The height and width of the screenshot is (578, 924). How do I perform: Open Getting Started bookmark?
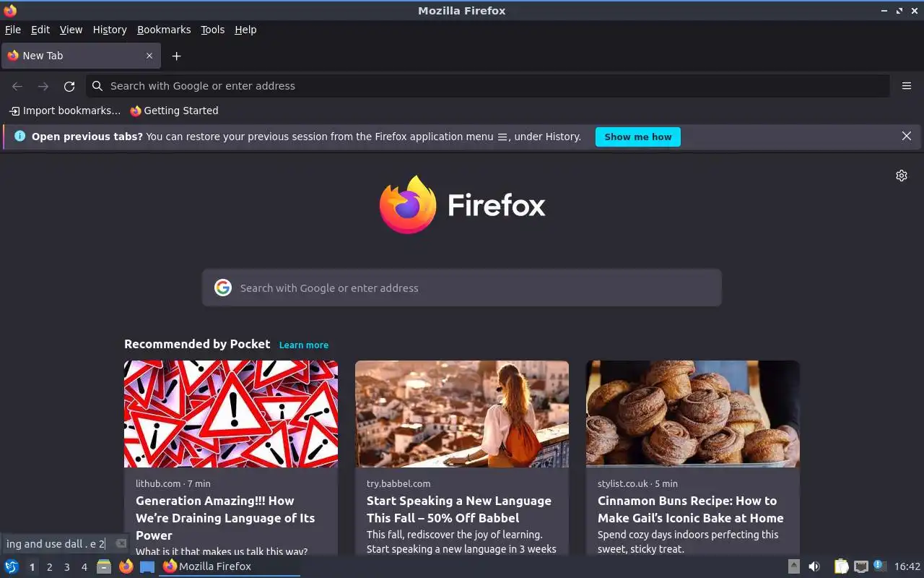click(174, 111)
